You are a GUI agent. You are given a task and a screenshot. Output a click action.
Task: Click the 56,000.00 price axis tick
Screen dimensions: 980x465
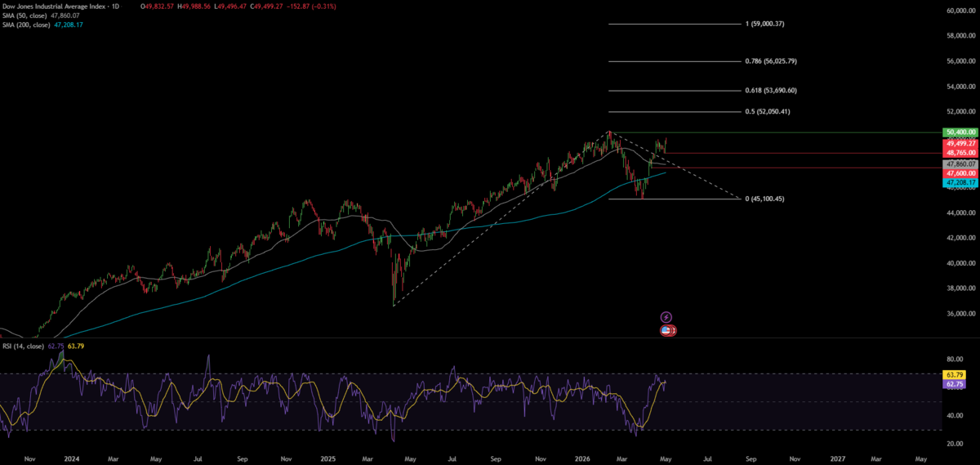pos(961,61)
